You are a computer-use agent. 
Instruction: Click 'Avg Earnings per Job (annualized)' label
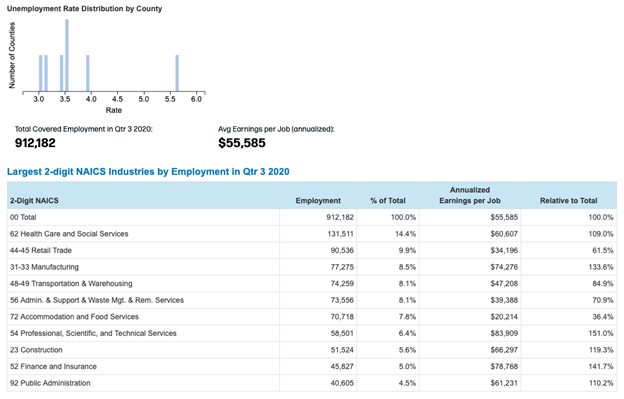pos(276,129)
